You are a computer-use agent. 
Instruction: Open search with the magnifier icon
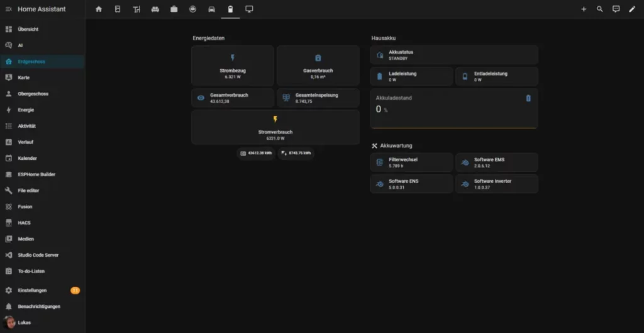(x=599, y=9)
